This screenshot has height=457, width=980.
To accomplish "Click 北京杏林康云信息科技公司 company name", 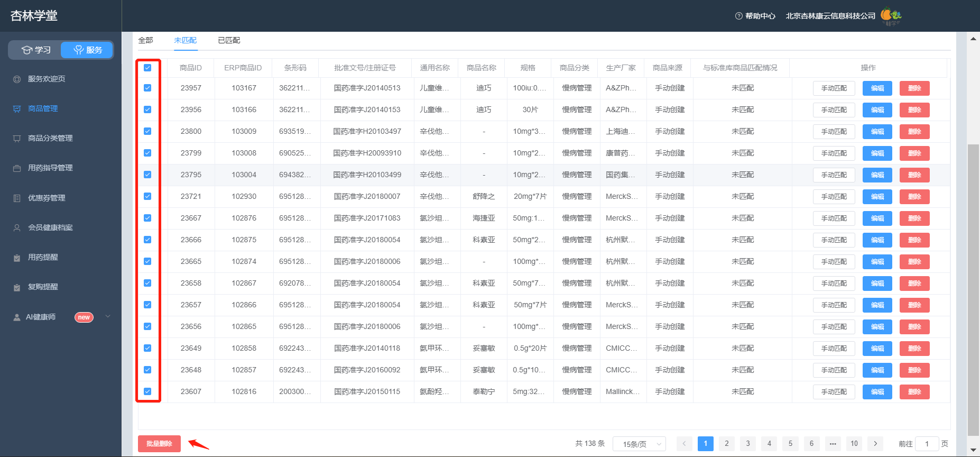I will (x=830, y=16).
